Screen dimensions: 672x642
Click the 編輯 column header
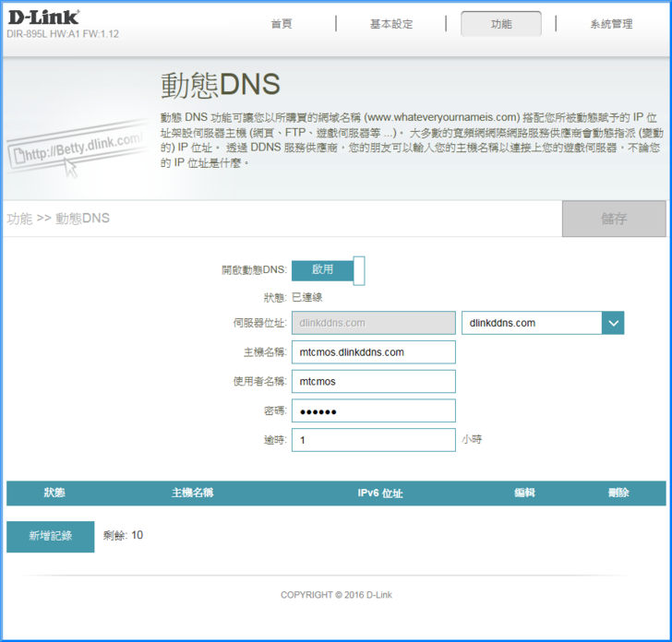pyautogui.click(x=524, y=493)
